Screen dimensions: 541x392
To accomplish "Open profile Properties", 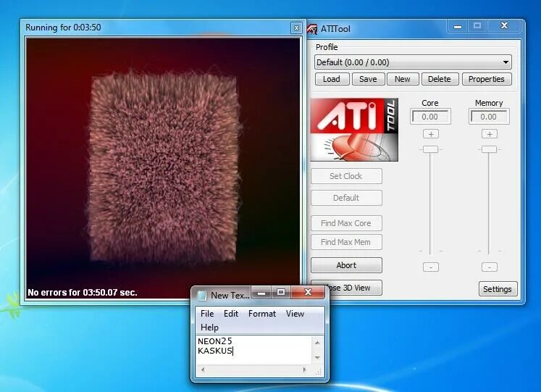I will tap(487, 79).
